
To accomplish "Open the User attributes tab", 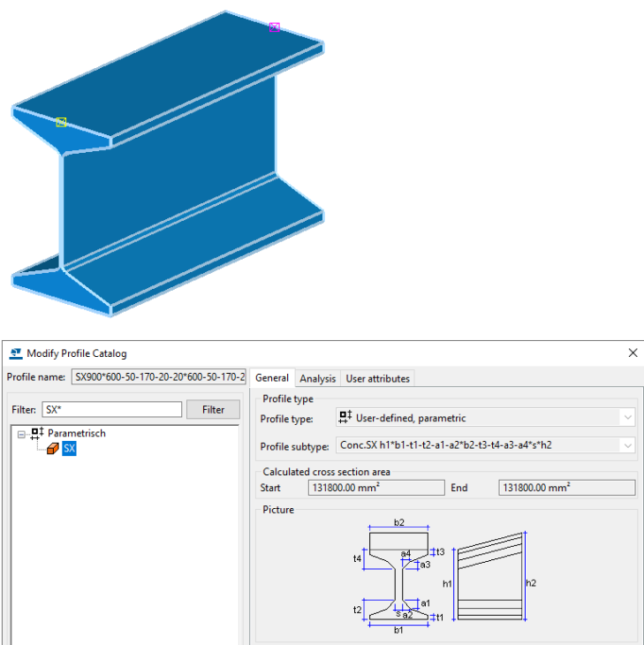I will tap(377, 378).
